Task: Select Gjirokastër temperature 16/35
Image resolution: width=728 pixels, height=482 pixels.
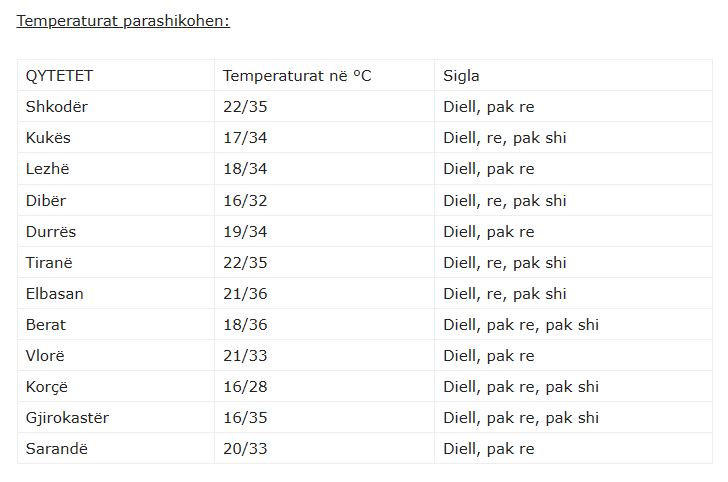Action: tap(244, 417)
